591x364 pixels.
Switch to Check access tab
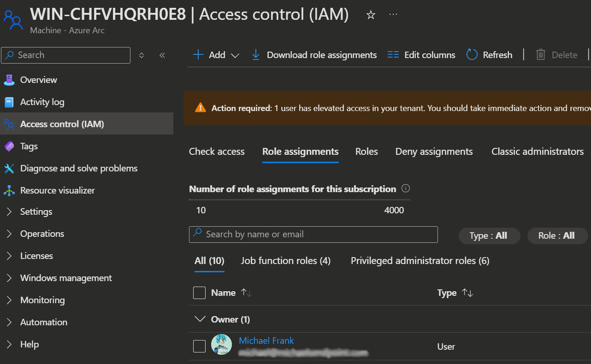(x=217, y=151)
